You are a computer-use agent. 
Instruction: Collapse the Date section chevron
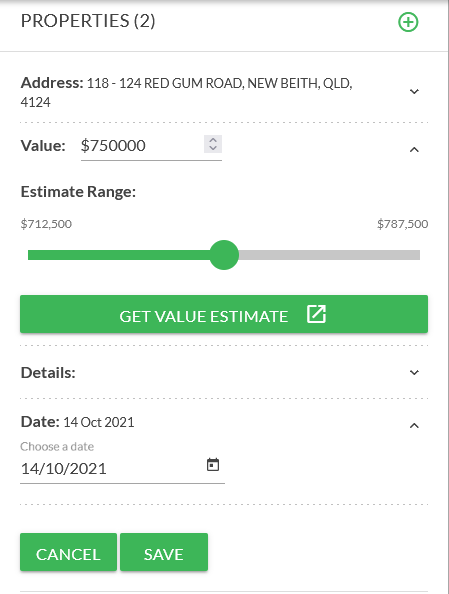coord(414,425)
